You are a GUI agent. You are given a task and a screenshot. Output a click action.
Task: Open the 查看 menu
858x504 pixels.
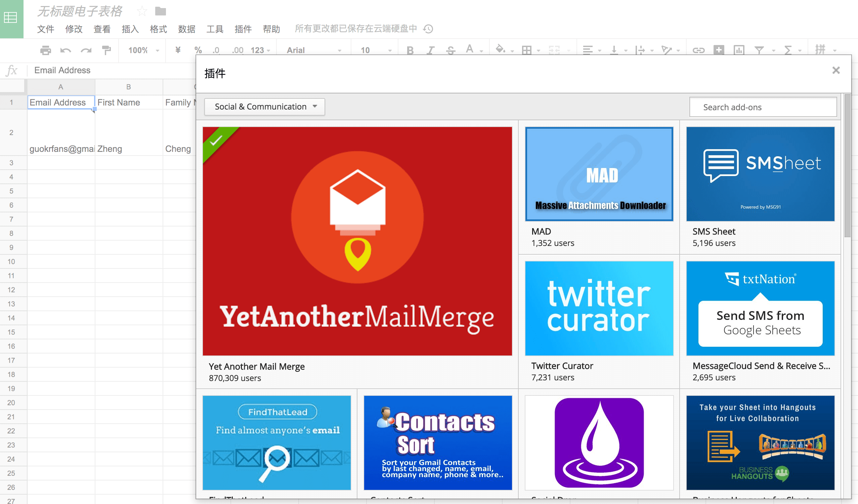coord(102,29)
